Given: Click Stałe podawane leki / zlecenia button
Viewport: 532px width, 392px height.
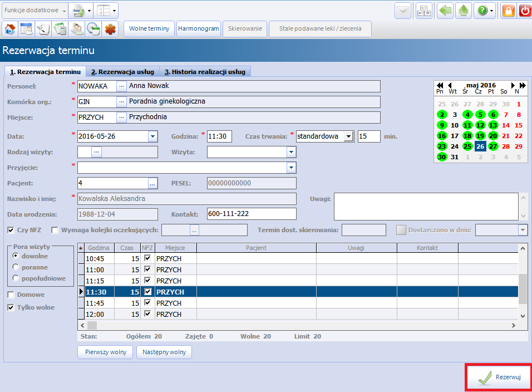Looking at the screenshot, I should coord(321,29).
